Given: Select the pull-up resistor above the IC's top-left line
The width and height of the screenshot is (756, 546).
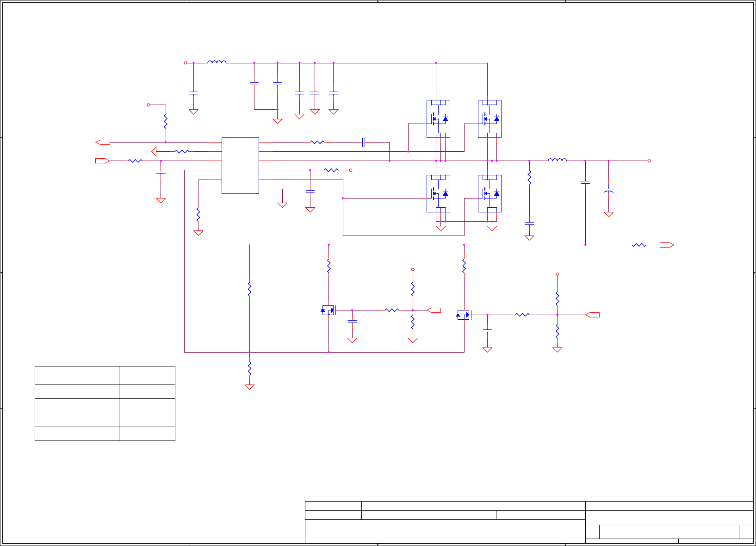Looking at the screenshot, I should click(x=165, y=121).
